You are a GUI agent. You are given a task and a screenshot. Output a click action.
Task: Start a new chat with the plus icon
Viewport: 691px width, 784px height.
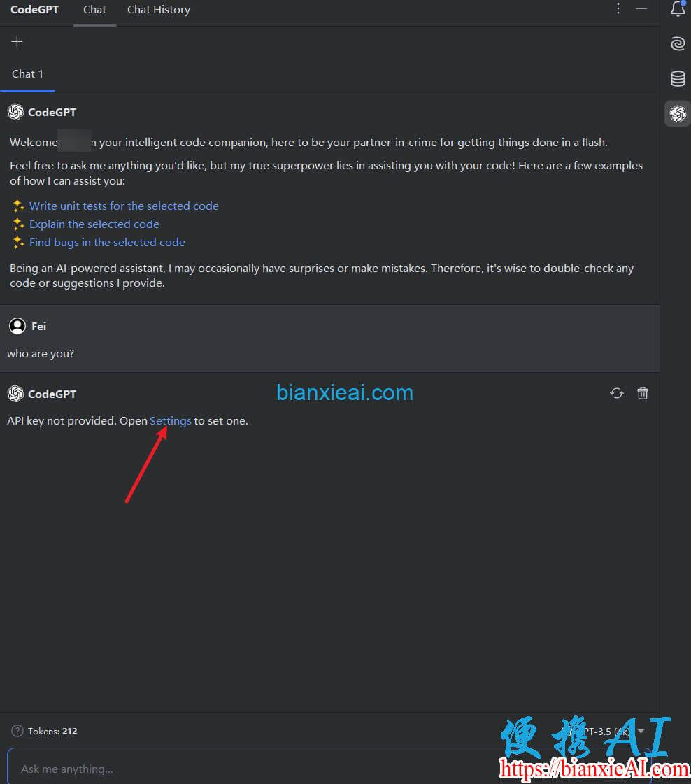(x=16, y=41)
